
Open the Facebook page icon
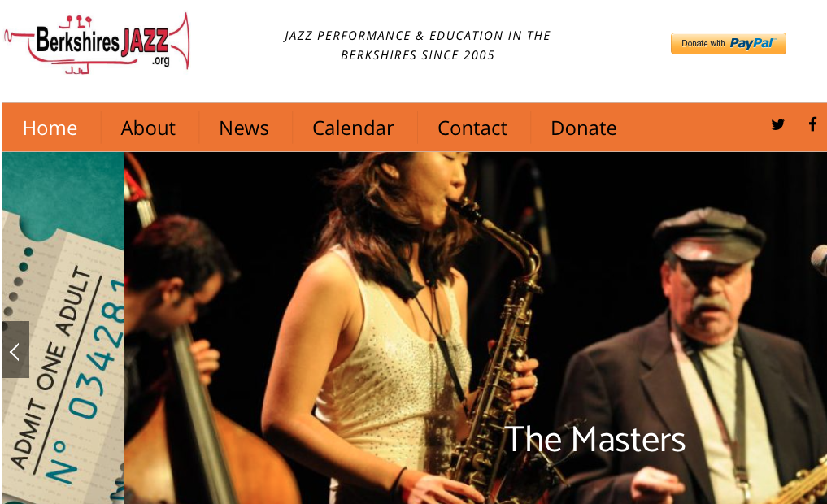click(x=812, y=124)
